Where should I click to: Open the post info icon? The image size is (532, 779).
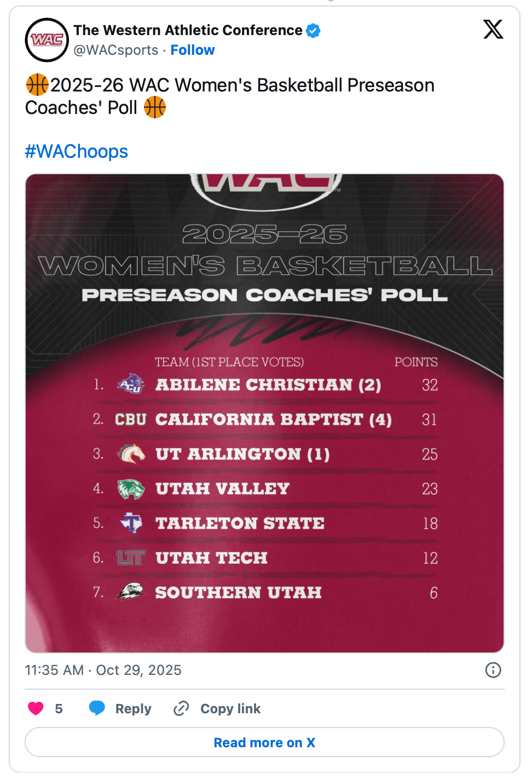493,670
